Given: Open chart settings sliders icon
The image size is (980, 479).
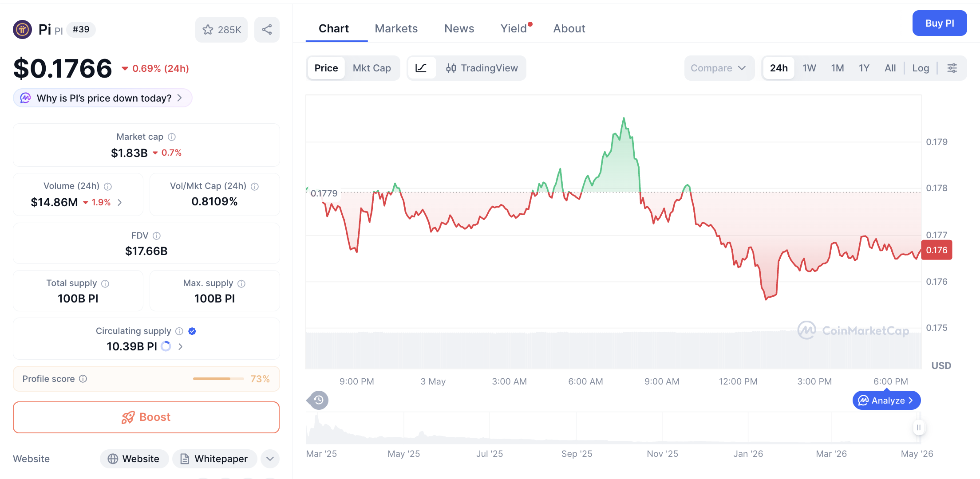Looking at the screenshot, I should coord(952,68).
